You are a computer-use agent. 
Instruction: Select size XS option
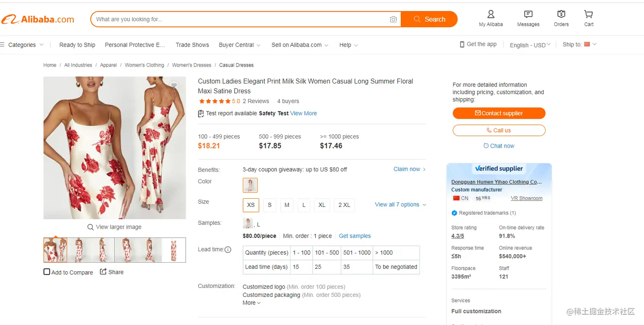251,205
